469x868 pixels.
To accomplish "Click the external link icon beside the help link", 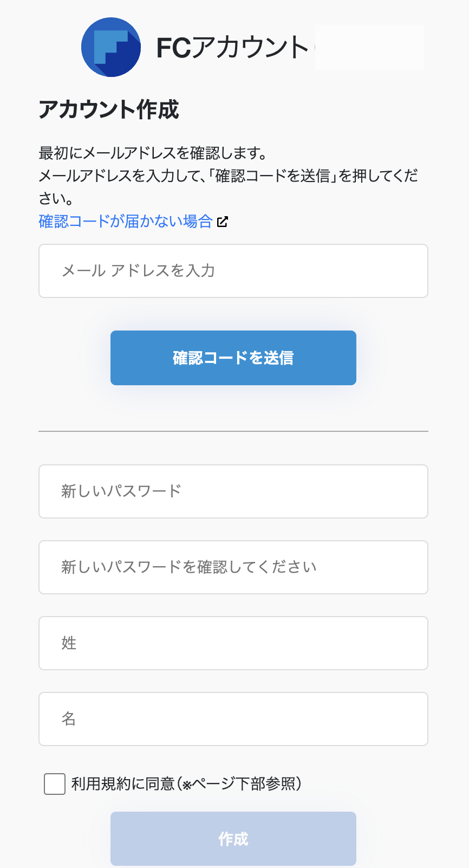I will click(x=223, y=222).
